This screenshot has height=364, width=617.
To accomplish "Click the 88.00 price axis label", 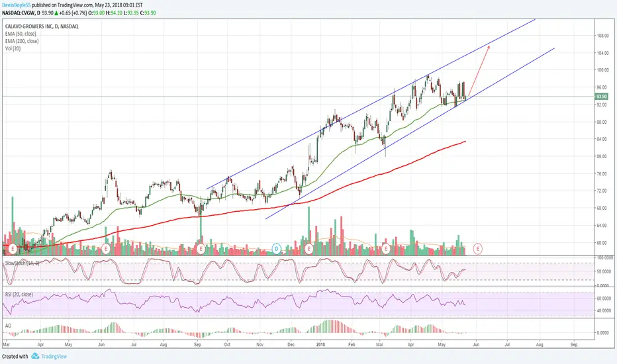I will coord(602,122).
